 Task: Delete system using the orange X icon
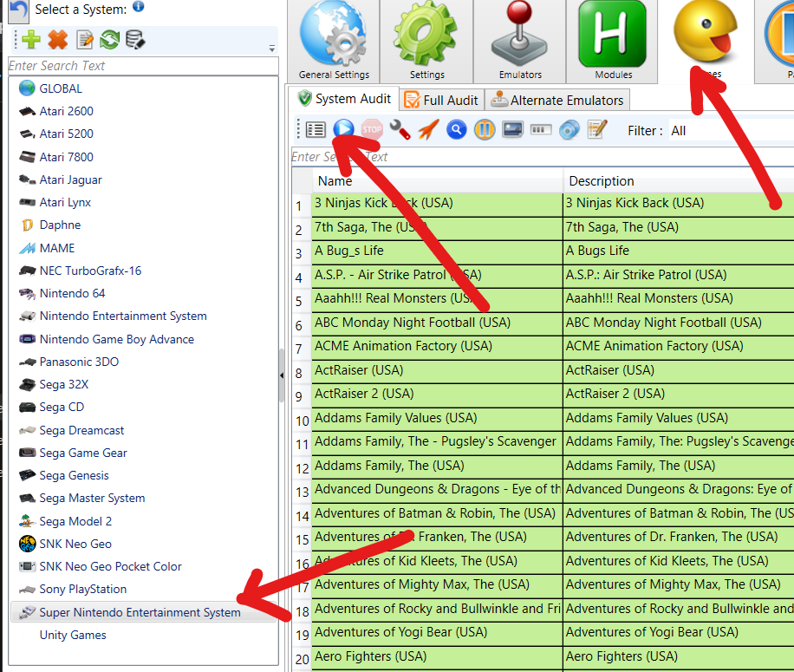pos(58,40)
